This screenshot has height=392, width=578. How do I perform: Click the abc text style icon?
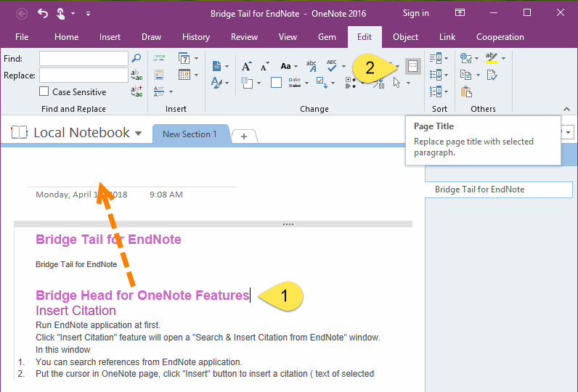tap(312, 66)
